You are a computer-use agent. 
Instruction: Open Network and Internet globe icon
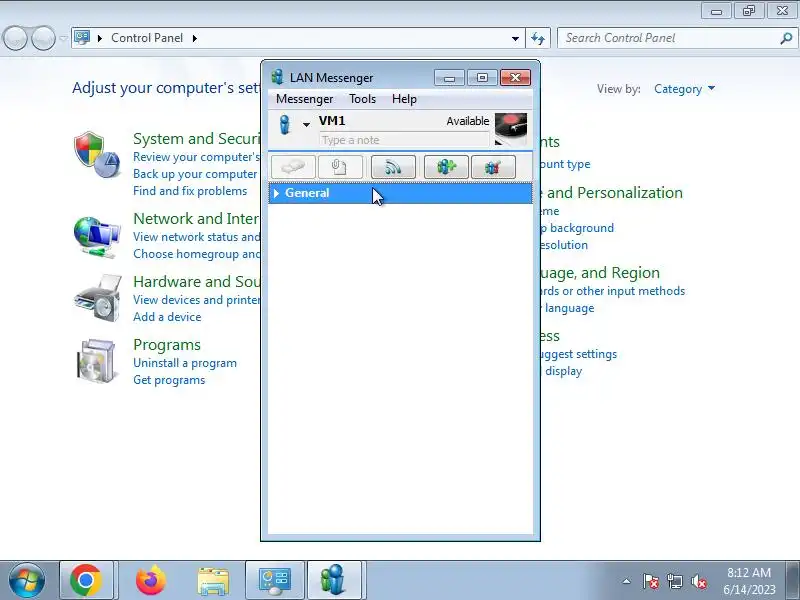(97, 237)
